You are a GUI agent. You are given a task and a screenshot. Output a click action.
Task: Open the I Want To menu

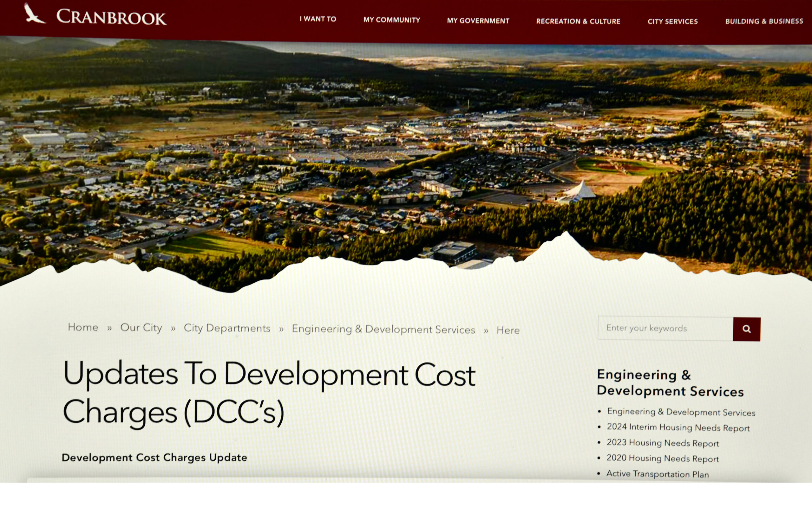318,19
